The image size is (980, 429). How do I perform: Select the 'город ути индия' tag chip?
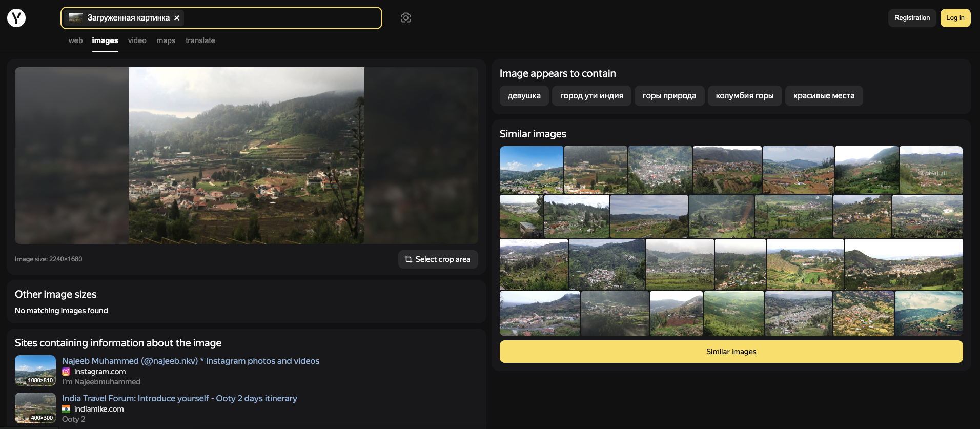(x=591, y=96)
